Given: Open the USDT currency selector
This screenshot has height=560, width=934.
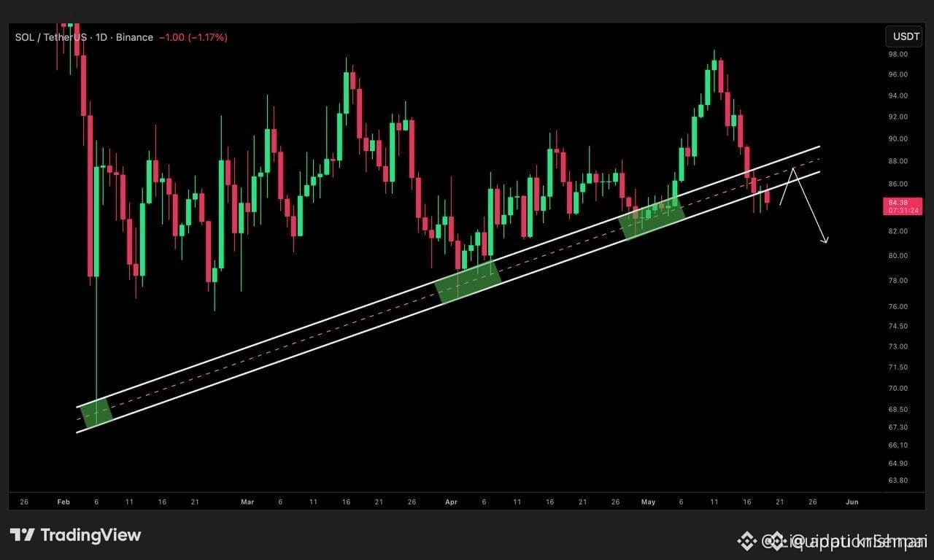Looking at the screenshot, I should [x=903, y=36].
